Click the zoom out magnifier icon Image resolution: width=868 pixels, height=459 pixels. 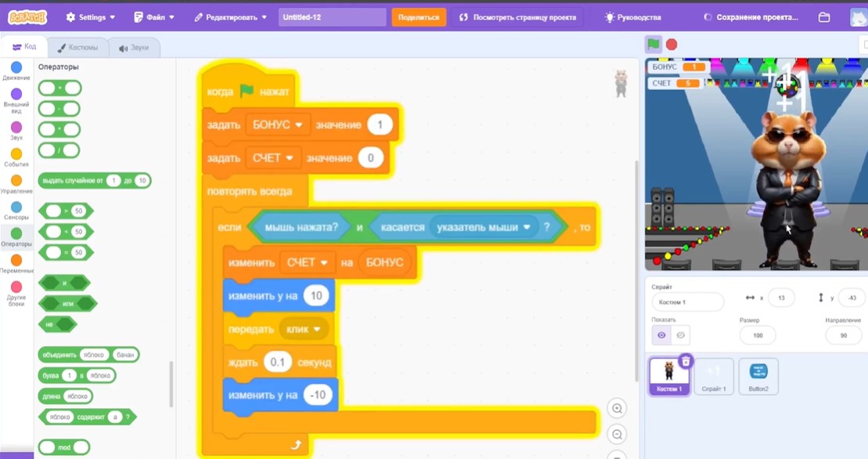point(617,435)
